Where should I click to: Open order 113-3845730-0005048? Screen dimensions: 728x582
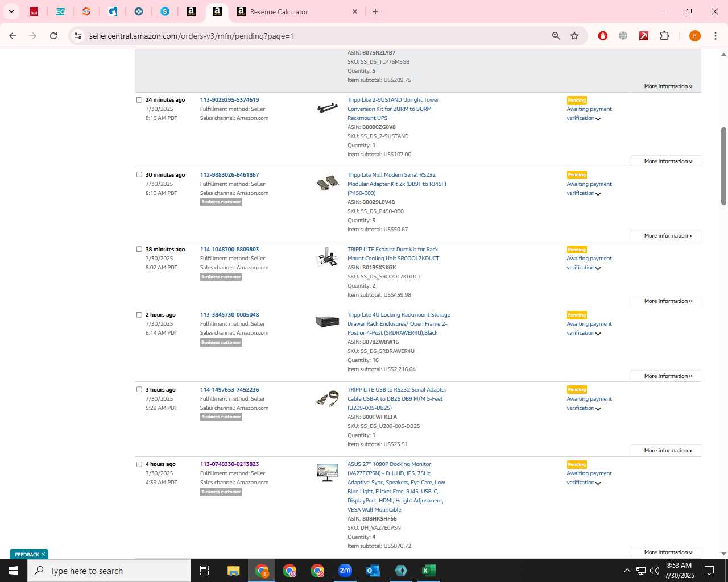229,314
